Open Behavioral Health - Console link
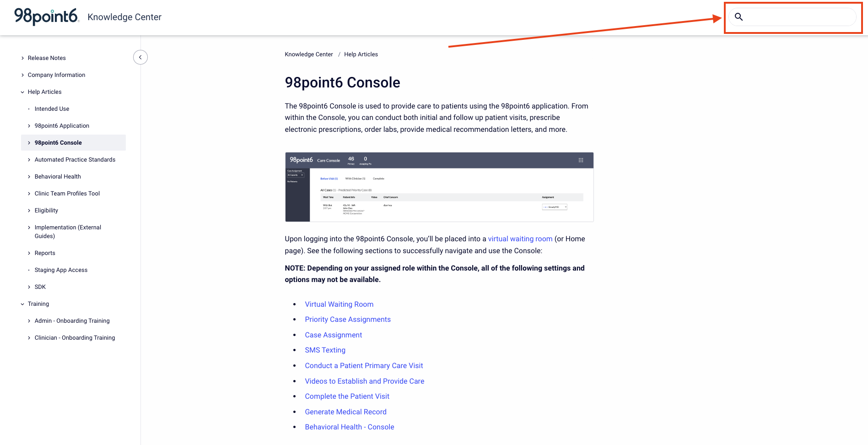 tap(350, 427)
